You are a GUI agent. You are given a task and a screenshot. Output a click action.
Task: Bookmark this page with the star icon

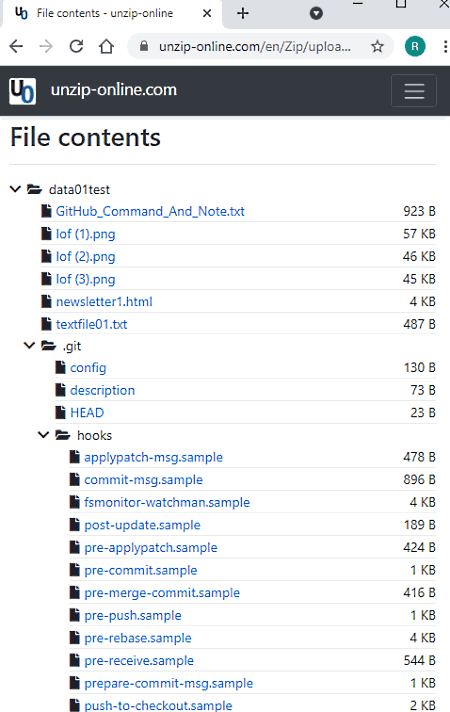(x=377, y=46)
